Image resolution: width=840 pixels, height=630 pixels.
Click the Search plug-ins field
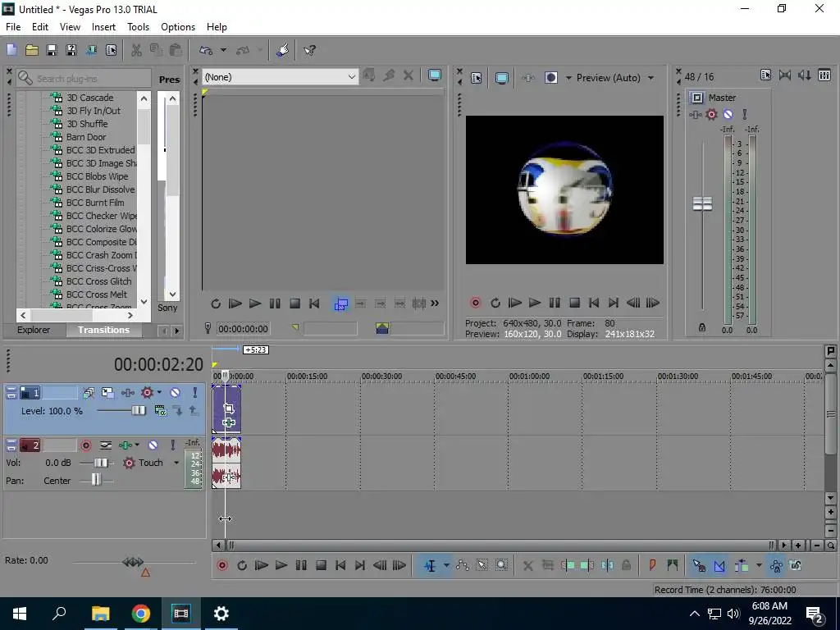[x=84, y=78]
